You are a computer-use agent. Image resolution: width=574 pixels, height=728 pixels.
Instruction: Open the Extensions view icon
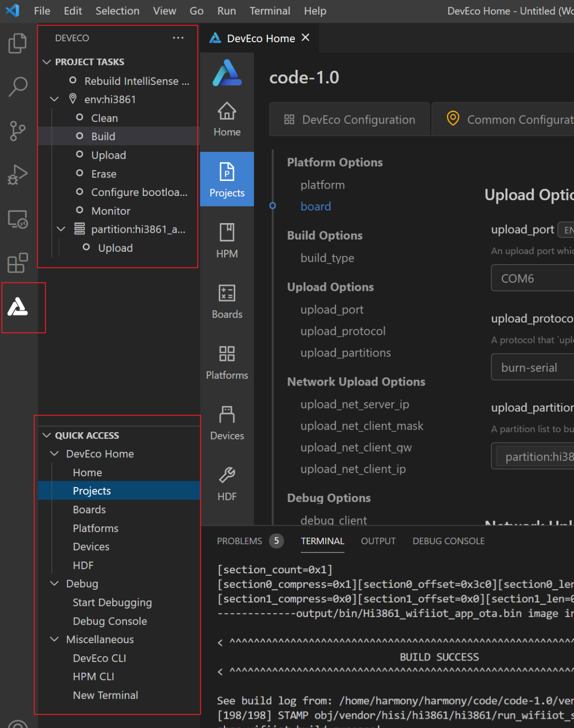[x=18, y=263]
